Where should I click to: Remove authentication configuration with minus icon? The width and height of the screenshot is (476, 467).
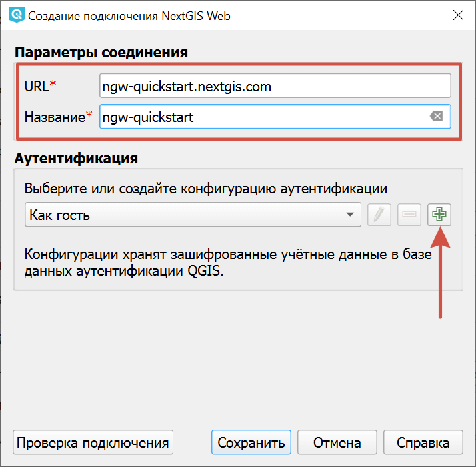coord(409,215)
